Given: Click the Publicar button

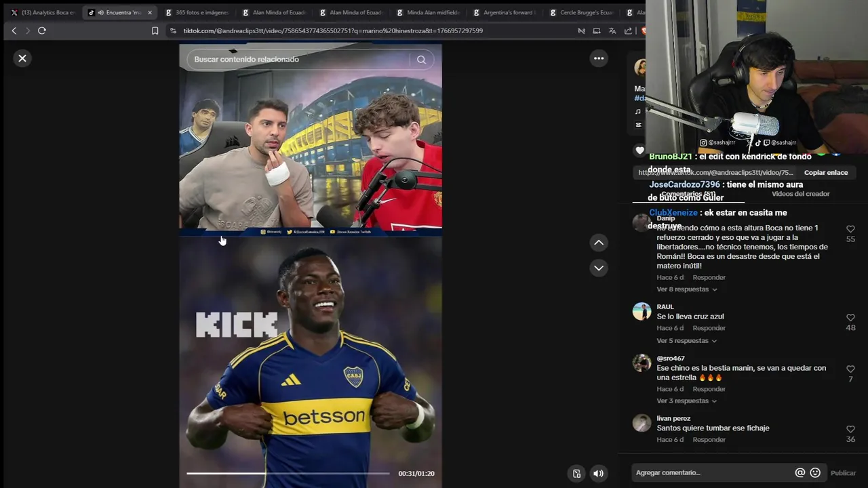Looking at the screenshot, I should pos(843,473).
